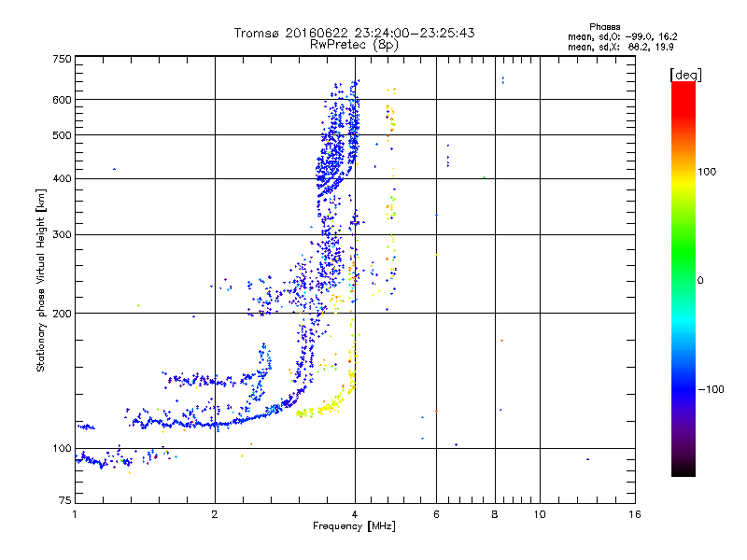
Task: Click the colorbar tick label '-100'
Action: [x=711, y=389]
